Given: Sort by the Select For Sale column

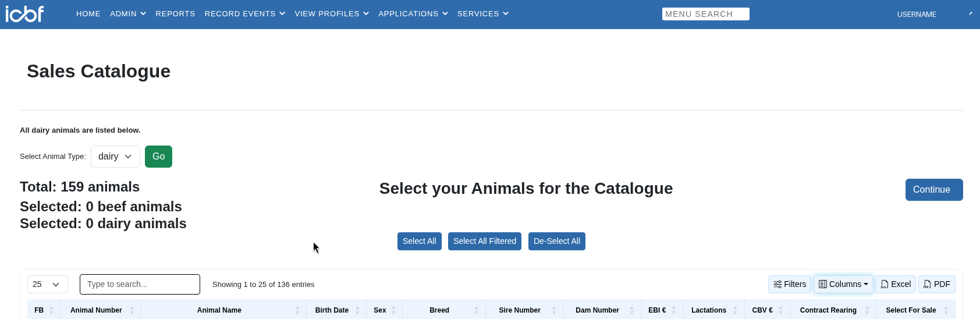Looking at the screenshot, I should click(915, 310).
